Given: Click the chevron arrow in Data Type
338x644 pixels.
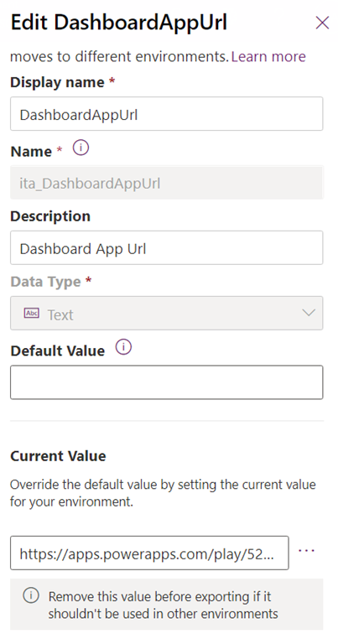Looking at the screenshot, I should (x=309, y=313).
